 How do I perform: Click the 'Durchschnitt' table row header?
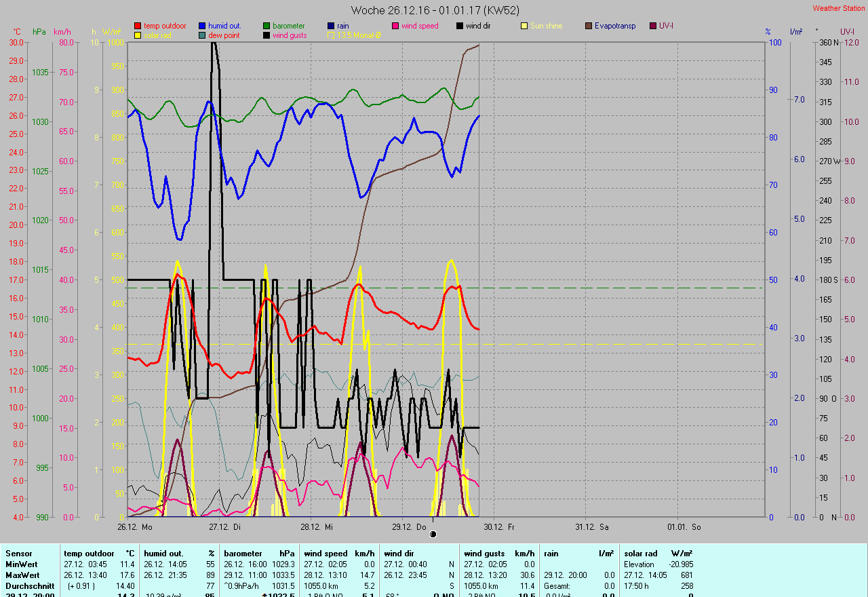tap(30, 586)
